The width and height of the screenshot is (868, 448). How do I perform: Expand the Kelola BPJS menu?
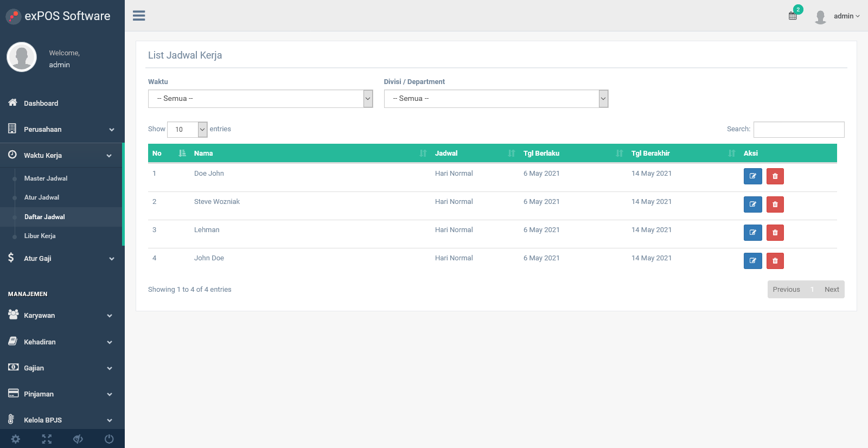[x=61, y=420]
